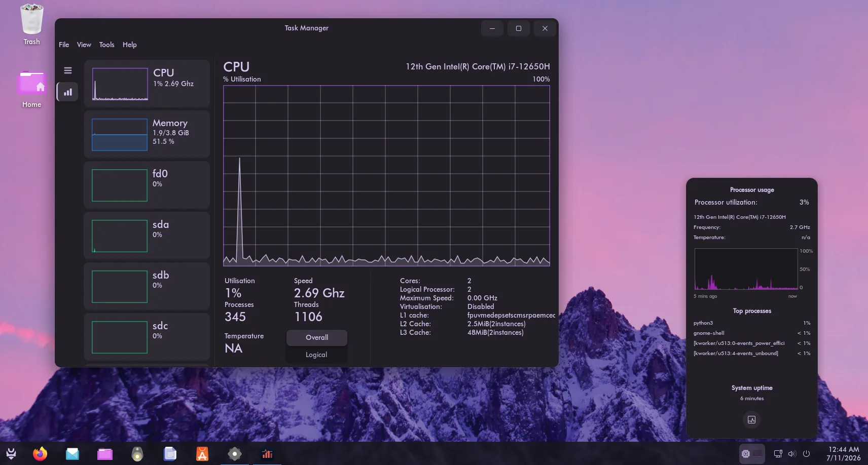The image size is (868, 465).
Task: Maximize the Task Manager window
Action: [x=519, y=28]
